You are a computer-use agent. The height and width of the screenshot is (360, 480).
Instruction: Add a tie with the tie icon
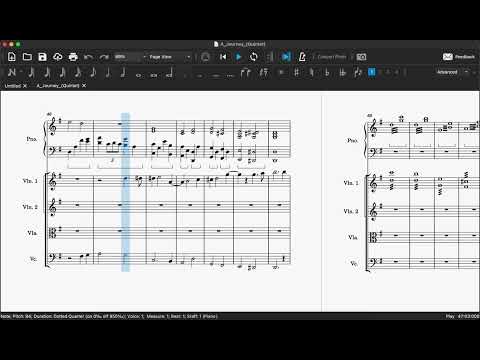246,72
